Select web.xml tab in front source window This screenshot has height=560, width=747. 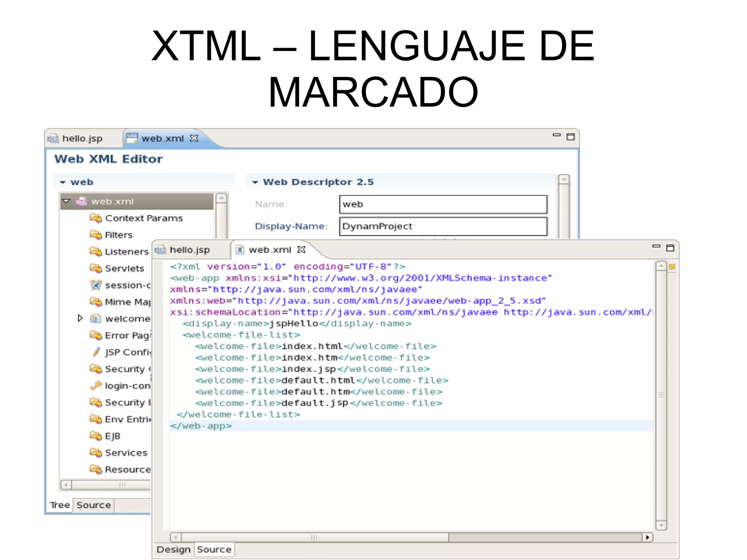[270, 250]
